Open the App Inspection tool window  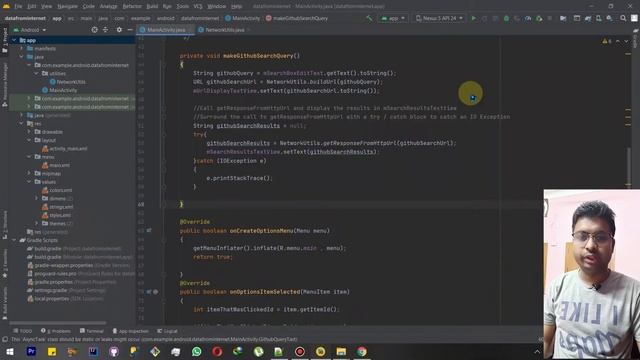131,331
